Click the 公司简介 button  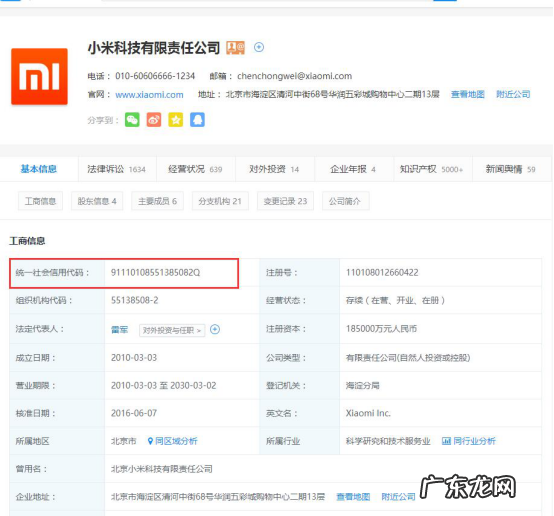click(x=345, y=201)
